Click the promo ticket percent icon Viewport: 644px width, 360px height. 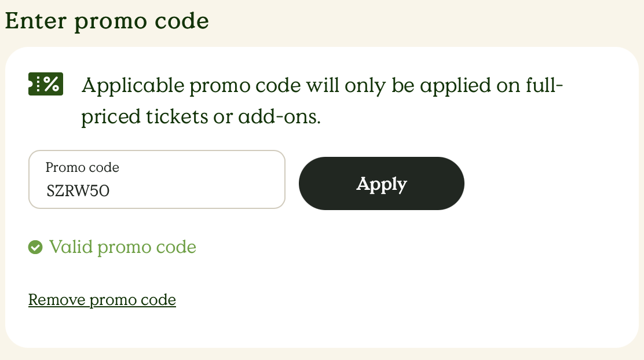point(46,84)
